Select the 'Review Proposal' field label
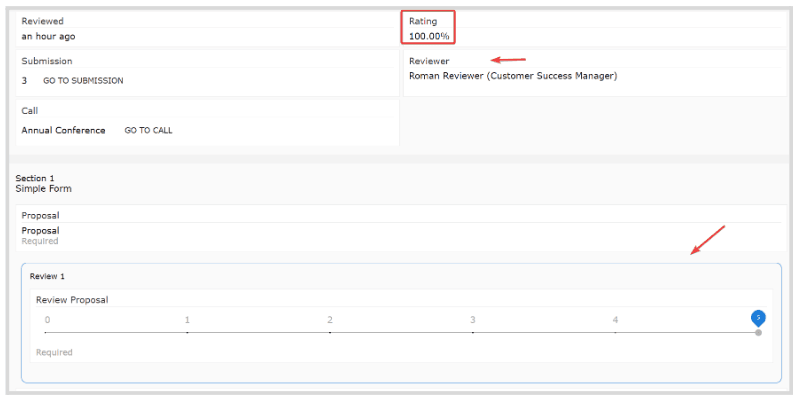798x399 pixels. coord(72,300)
